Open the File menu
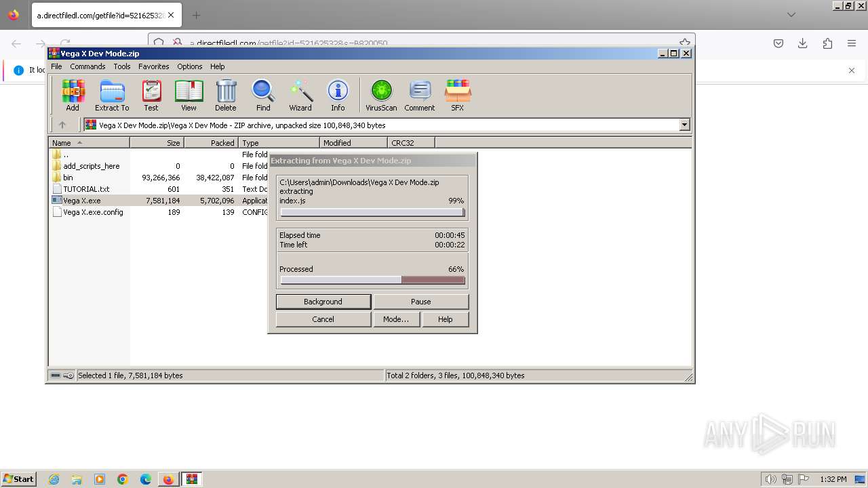This screenshot has width=868, height=488. coord(56,66)
